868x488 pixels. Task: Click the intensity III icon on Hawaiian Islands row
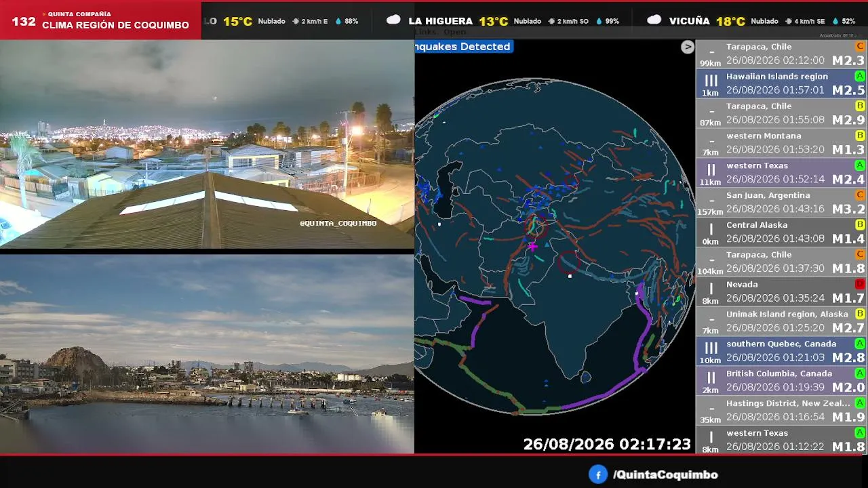point(711,81)
